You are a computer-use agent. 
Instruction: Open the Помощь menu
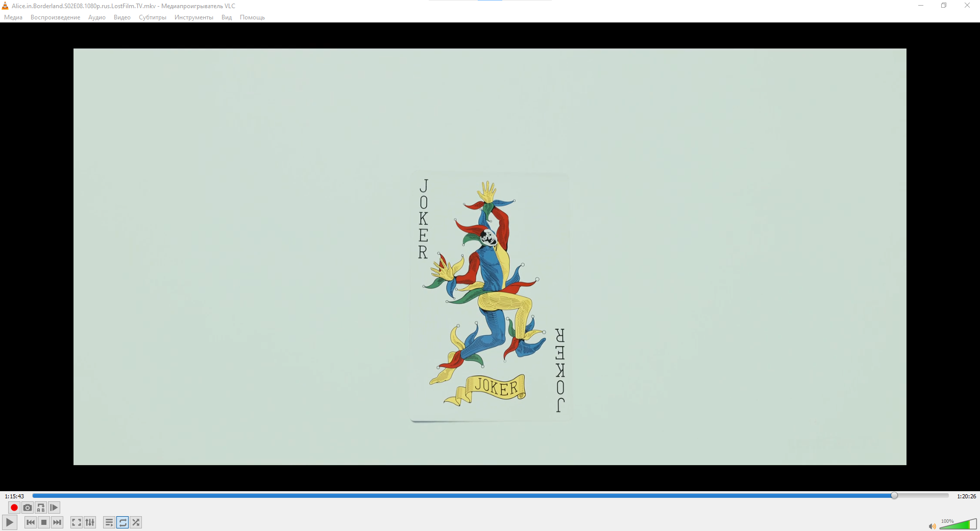pos(252,17)
